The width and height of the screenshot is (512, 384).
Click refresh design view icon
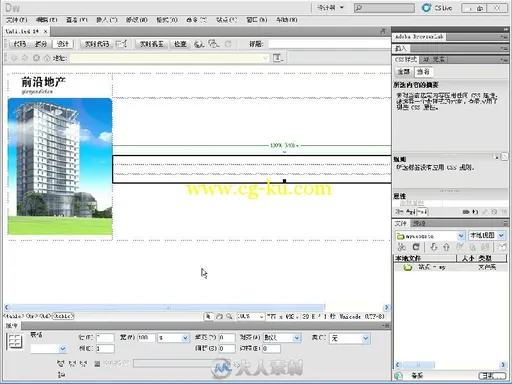point(228,44)
